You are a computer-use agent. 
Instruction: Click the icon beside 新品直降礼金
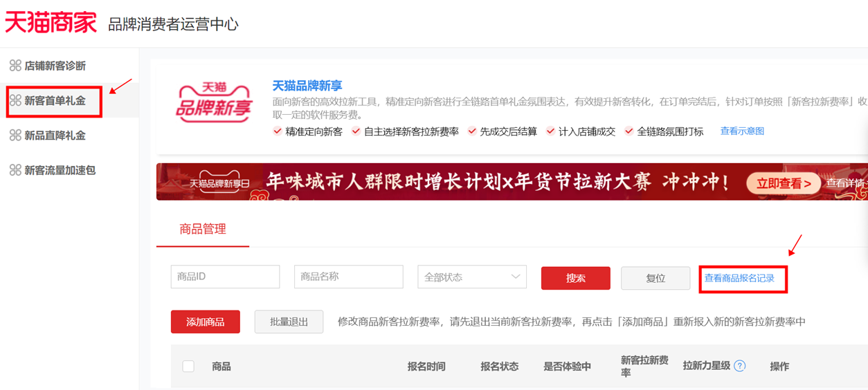(15, 136)
